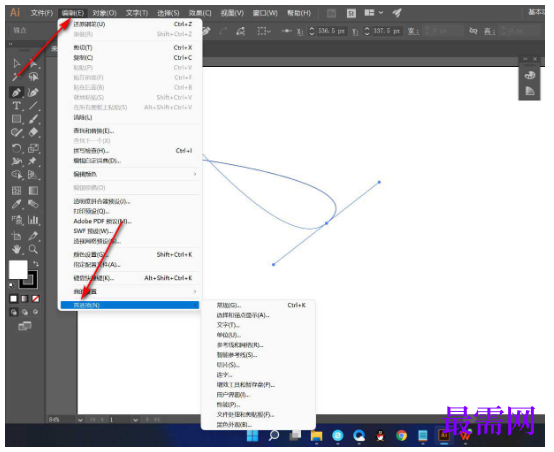Select the Curvature tool
The width and height of the screenshot is (554, 452).
[33, 92]
